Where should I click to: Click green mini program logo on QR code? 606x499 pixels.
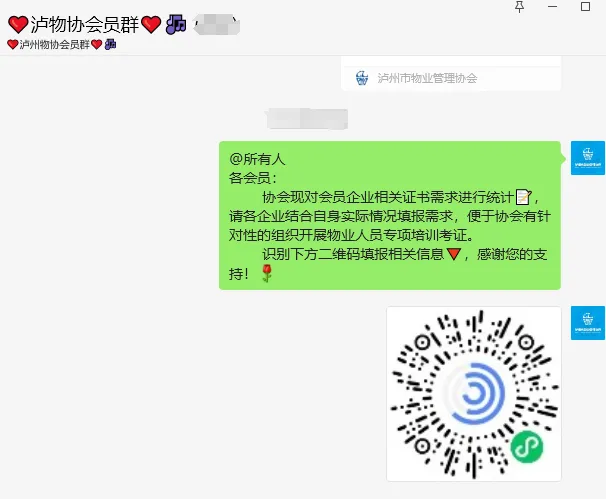click(x=527, y=446)
